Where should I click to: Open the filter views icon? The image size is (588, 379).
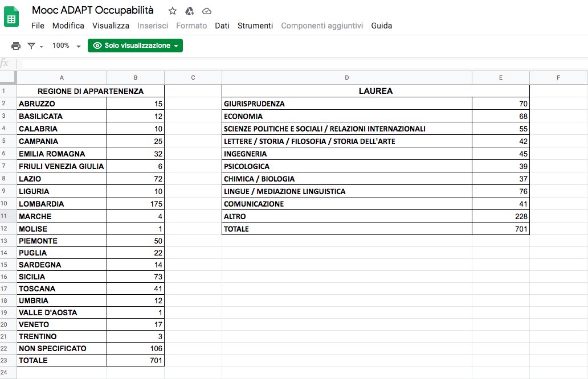click(31, 46)
